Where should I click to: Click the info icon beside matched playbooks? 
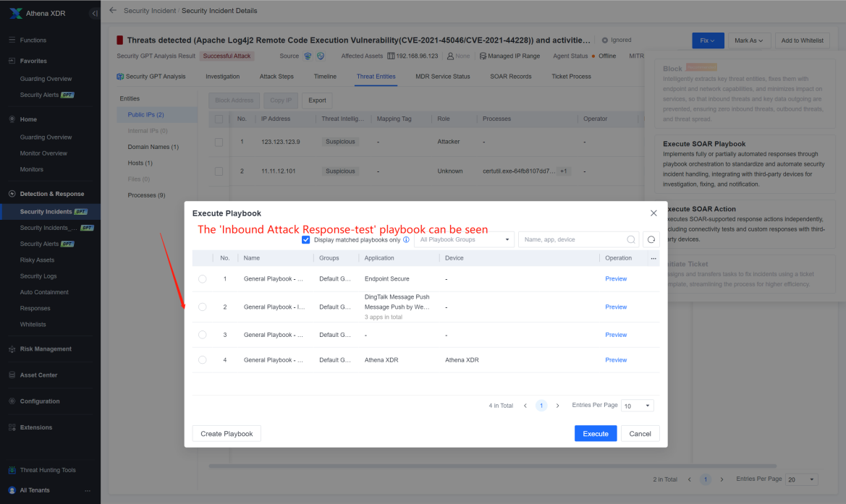pyautogui.click(x=406, y=239)
